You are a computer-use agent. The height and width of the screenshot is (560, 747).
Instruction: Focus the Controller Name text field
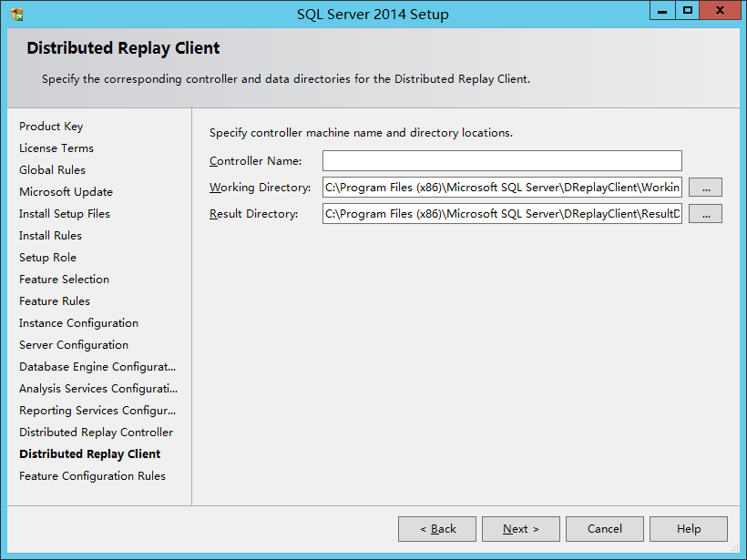[x=502, y=161]
